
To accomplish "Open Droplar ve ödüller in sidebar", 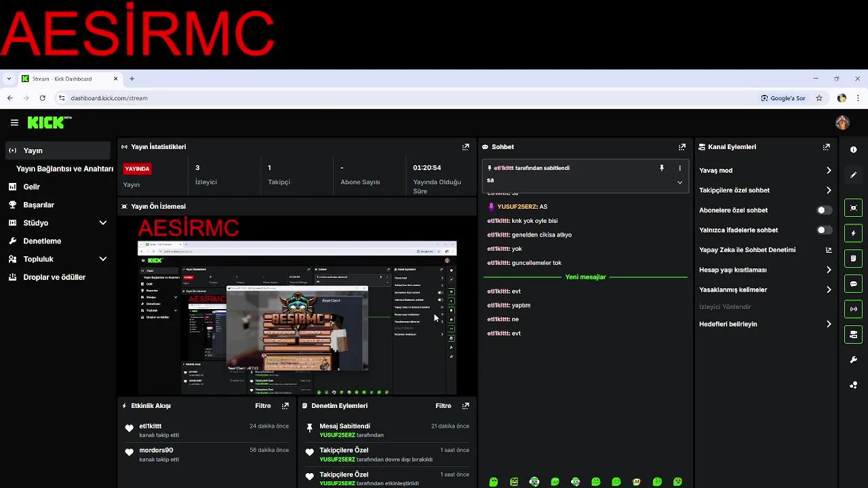I will coord(47,277).
